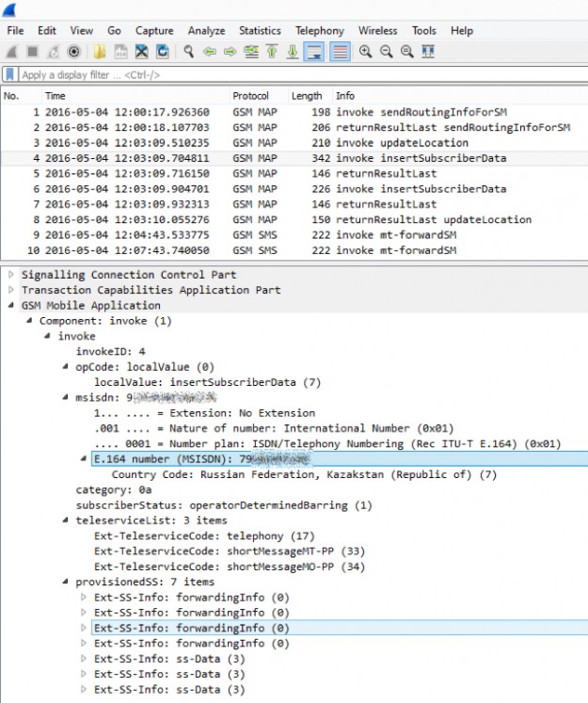Expand Transaction Capabilities Application Part
The width and height of the screenshot is (588, 703).
11,290
